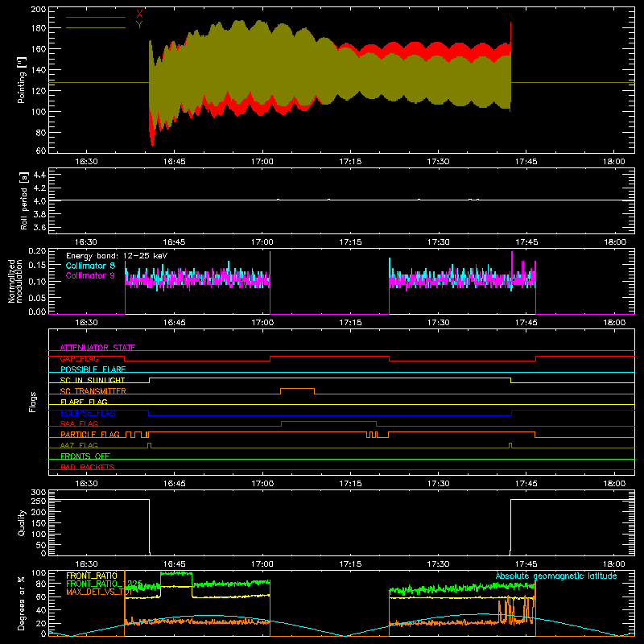
Task: Click the 17:00 tick under pointing plot
Action: [x=262, y=162]
